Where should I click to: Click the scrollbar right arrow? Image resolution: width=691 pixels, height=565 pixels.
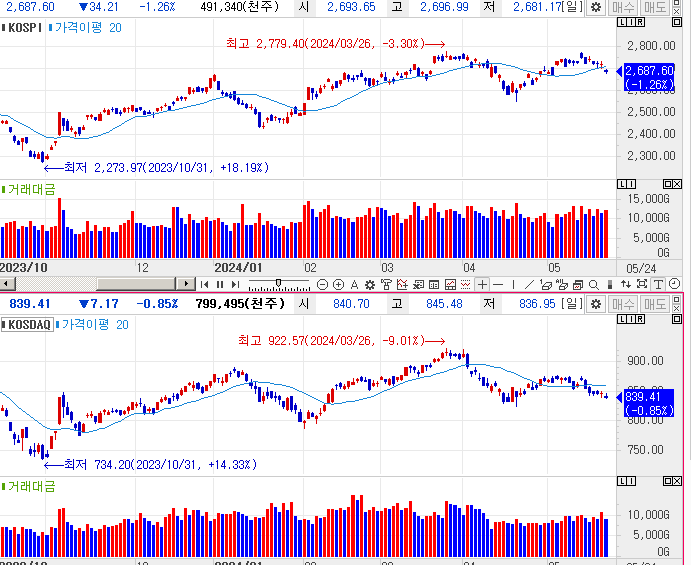[x=186, y=284]
